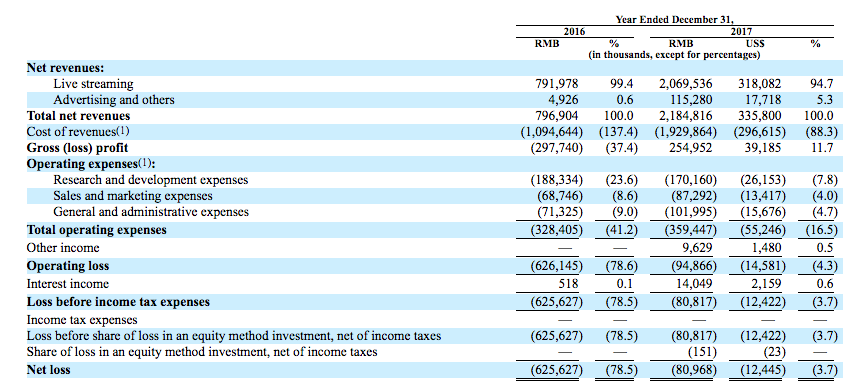Select Sales and marketing expenses label
The height and width of the screenshot is (389, 866).
[x=133, y=196]
